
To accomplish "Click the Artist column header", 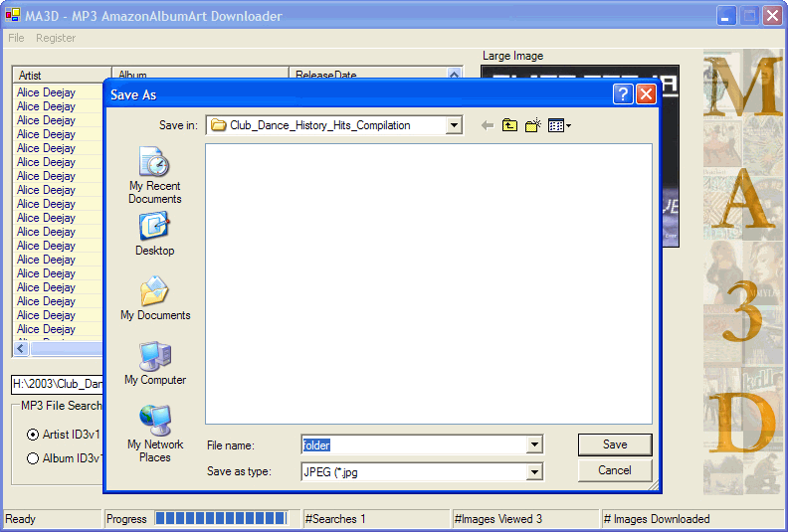I will click(62, 76).
